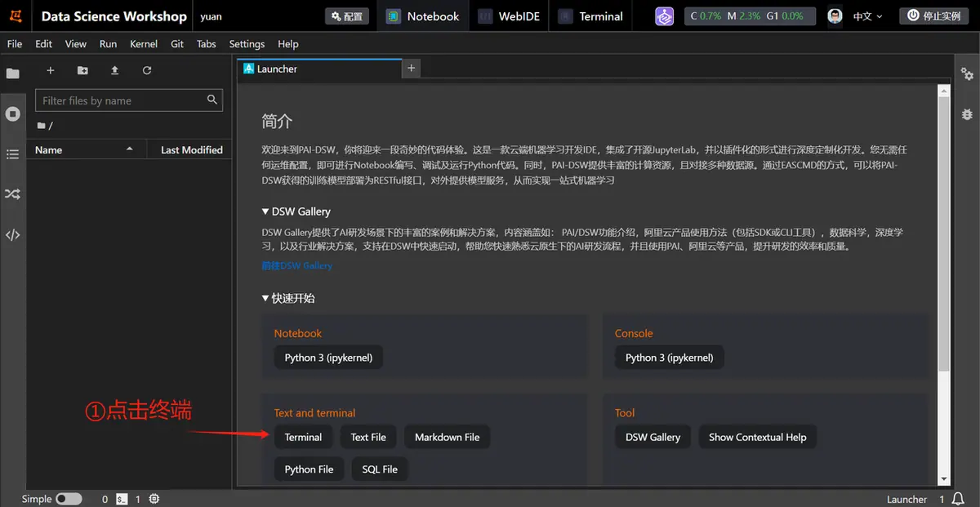Image resolution: width=980 pixels, height=507 pixels.
Task: Open the Git shuffle-arrows sidebar icon
Action: point(12,194)
